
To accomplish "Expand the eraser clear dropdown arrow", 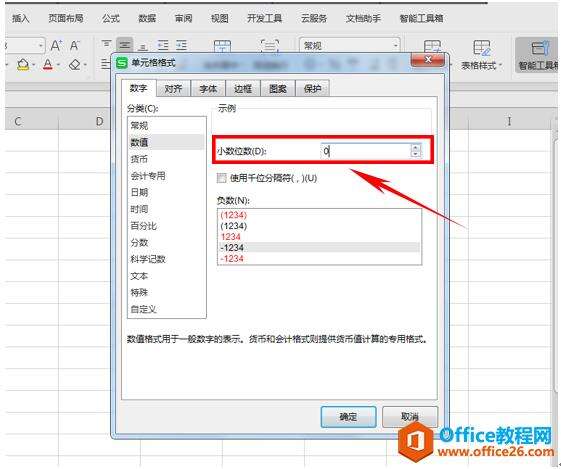I will click(85, 65).
